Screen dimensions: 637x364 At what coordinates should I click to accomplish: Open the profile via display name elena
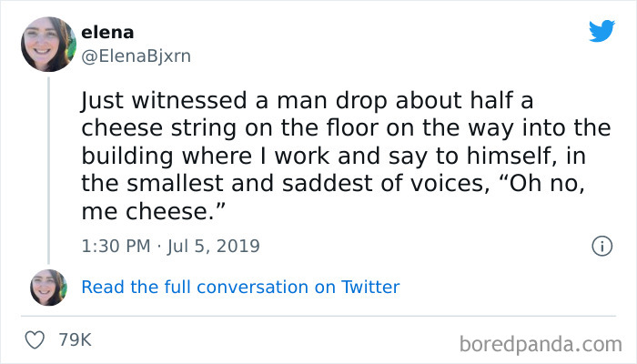pyautogui.click(x=107, y=32)
